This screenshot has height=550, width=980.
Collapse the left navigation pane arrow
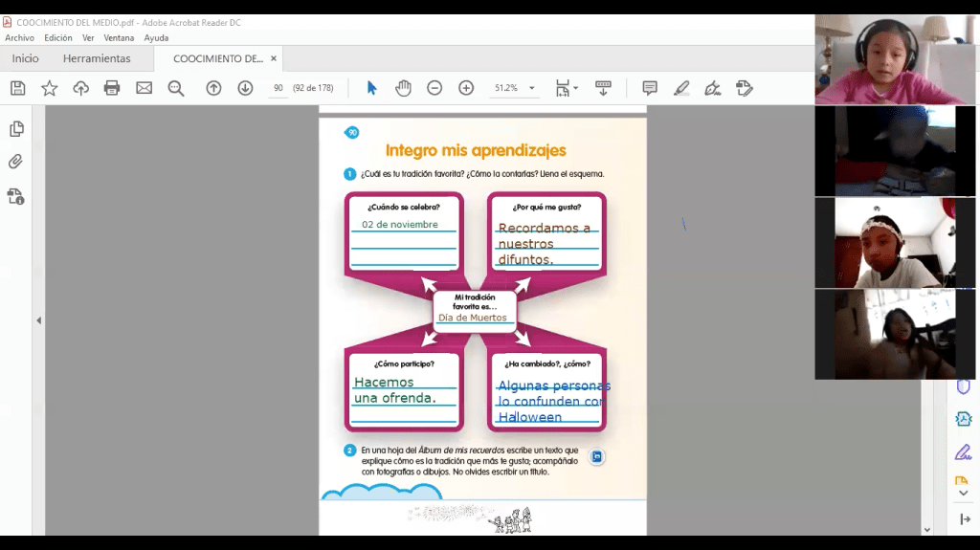pyautogui.click(x=38, y=320)
